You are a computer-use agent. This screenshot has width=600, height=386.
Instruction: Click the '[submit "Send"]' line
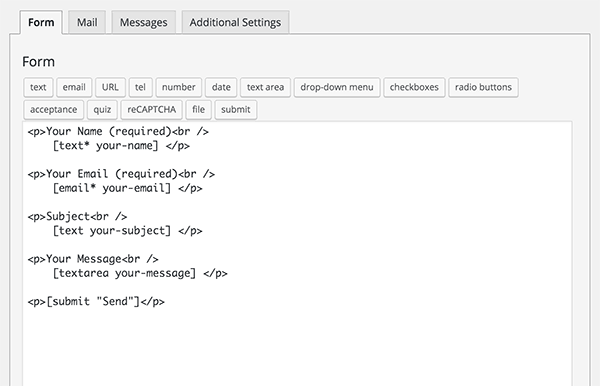[96, 301]
